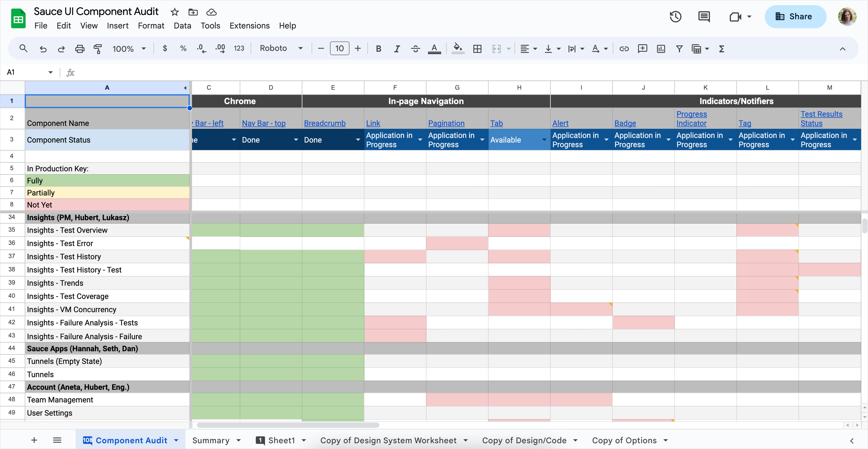
Task: Click increase decimal places icon
Action: click(220, 49)
